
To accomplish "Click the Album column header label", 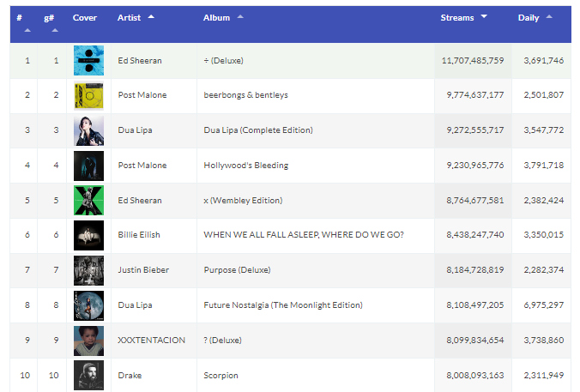I will tap(216, 18).
